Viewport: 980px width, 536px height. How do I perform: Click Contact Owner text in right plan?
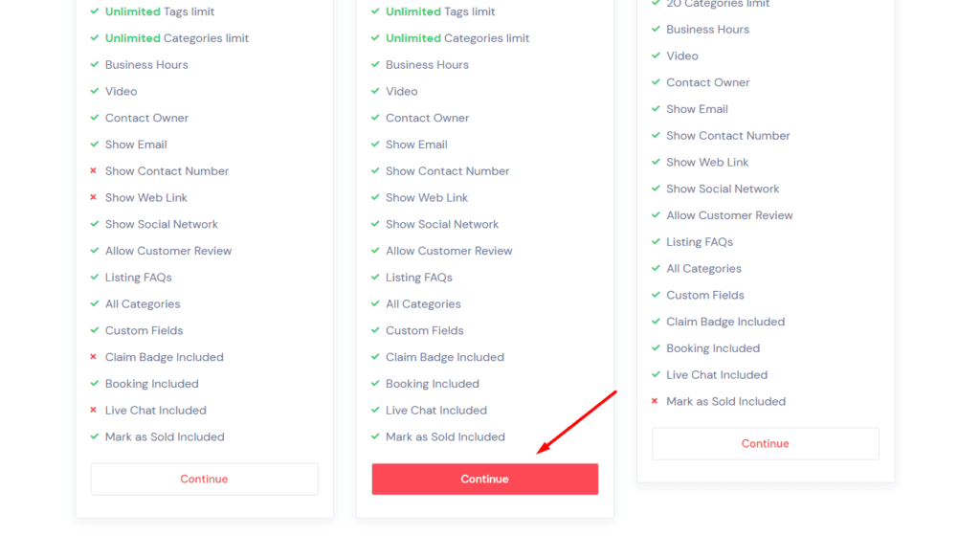pos(707,82)
